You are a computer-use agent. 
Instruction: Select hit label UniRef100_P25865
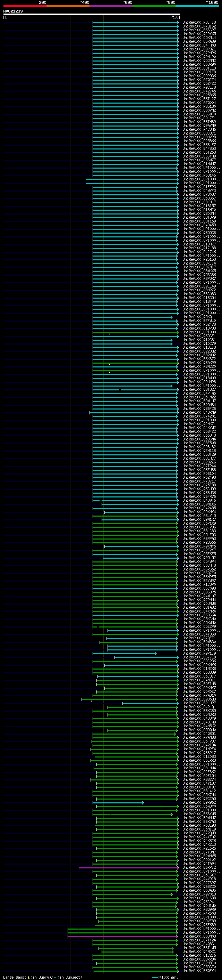pyautogui.click(x=199, y=95)
